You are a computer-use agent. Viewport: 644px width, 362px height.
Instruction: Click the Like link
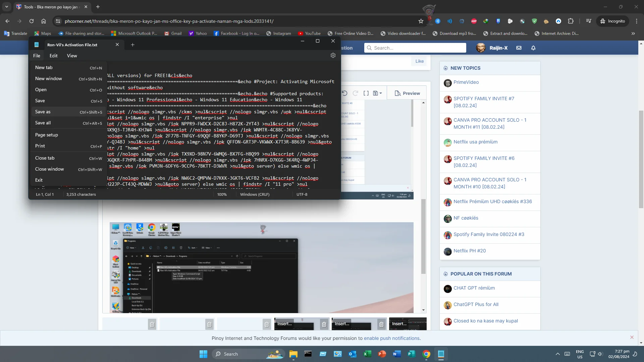pyautogui.click(x=419, y=61)
